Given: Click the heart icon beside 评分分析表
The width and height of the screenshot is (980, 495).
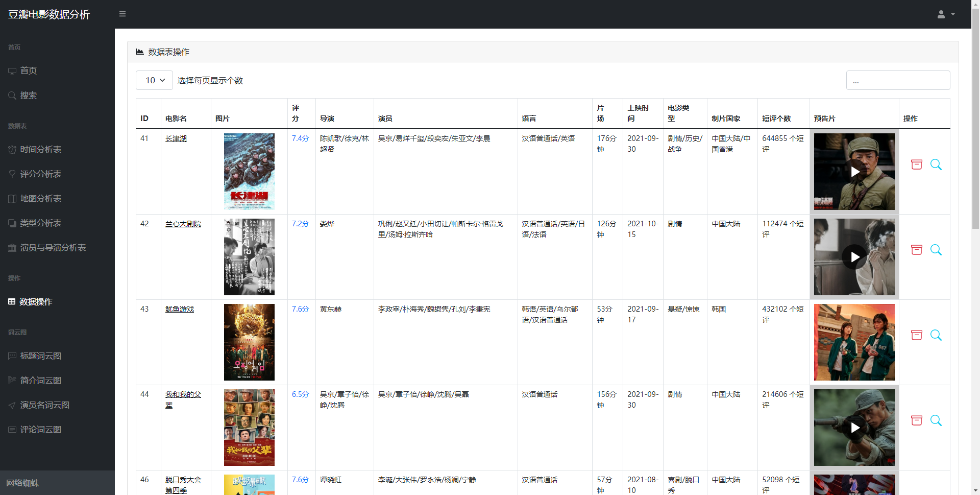Looking at the screenshot, I should tap(12, 174).
